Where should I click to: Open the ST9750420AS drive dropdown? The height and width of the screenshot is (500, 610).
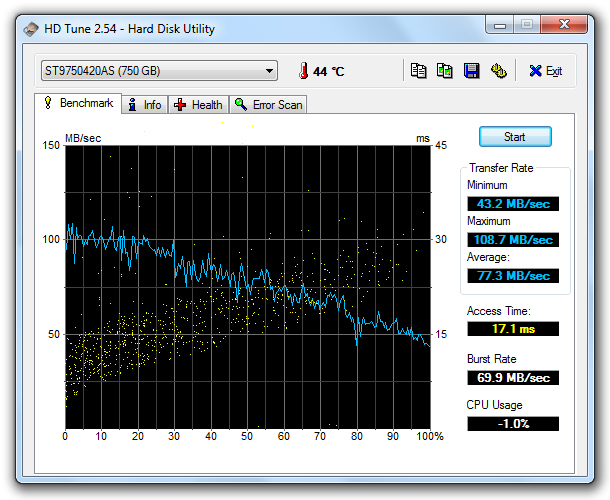(x=159, y=71)
